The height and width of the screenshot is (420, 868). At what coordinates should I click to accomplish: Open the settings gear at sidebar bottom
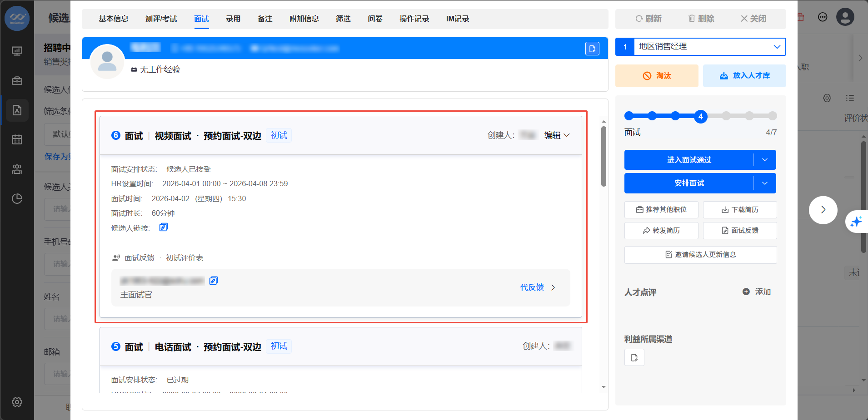[17, 402]
